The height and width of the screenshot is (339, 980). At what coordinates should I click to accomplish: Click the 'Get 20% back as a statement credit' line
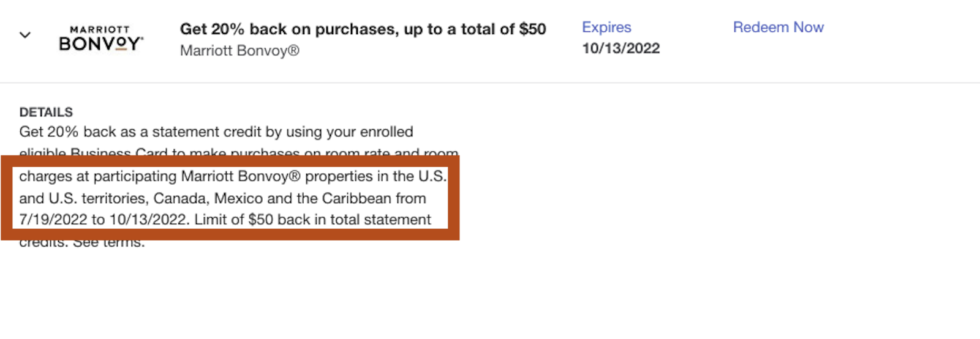(216, 132)
